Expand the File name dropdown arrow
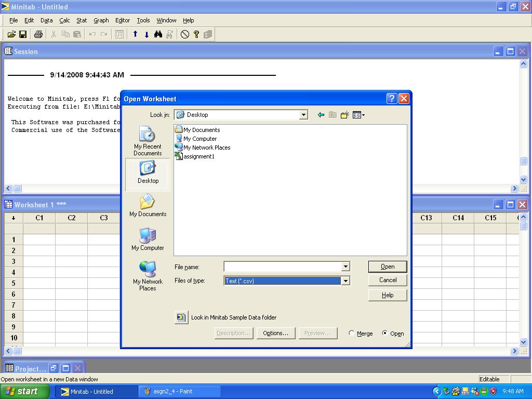 click(345, 267)
